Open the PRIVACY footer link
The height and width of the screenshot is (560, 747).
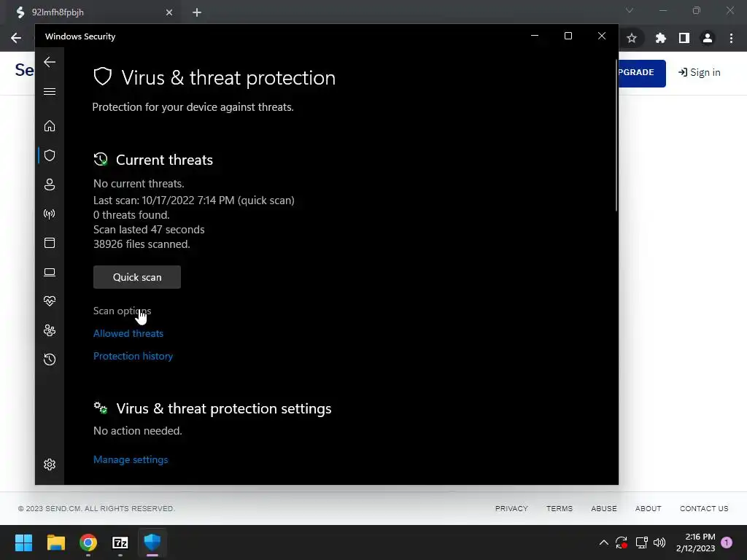tap(511, 508)
